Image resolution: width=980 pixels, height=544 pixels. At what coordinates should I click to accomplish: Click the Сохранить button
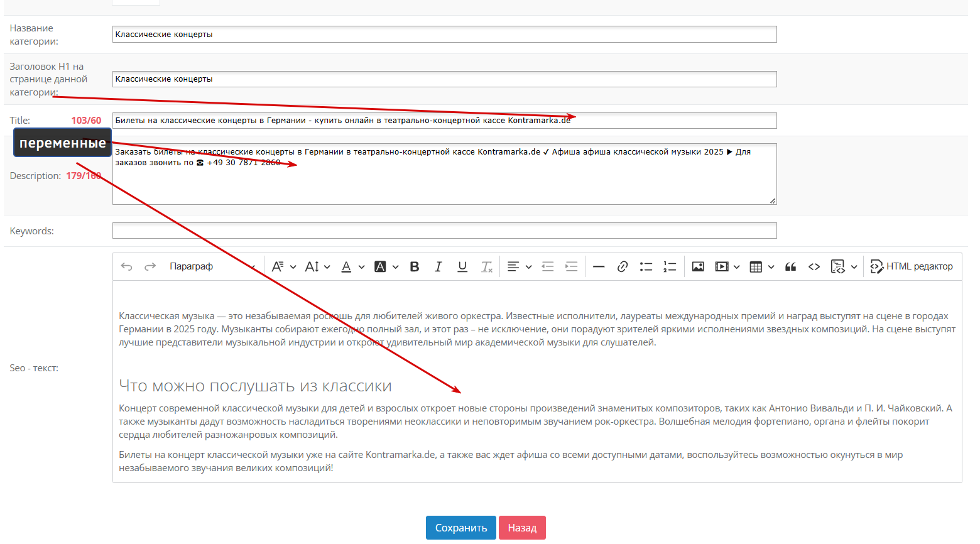tap(461, 528)
